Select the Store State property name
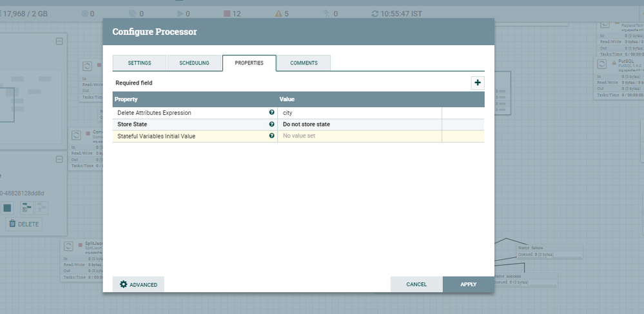Screen dimensions: 644x314 [x=132, y=124]
